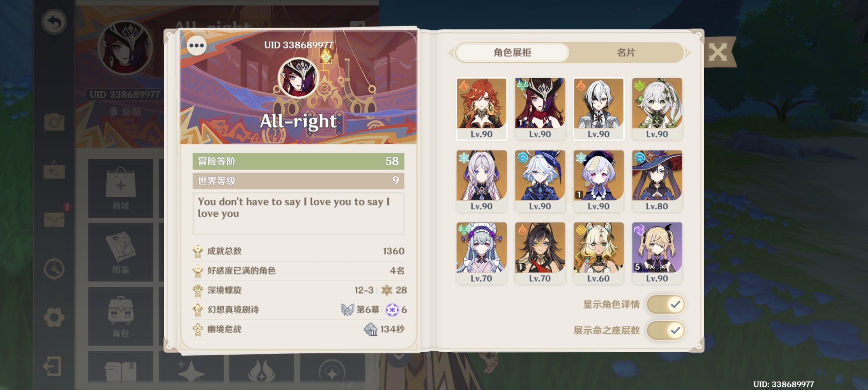868x390 pixels.
Task: Toggle the 显示角色详情 switch
Action: pos(665,305)
